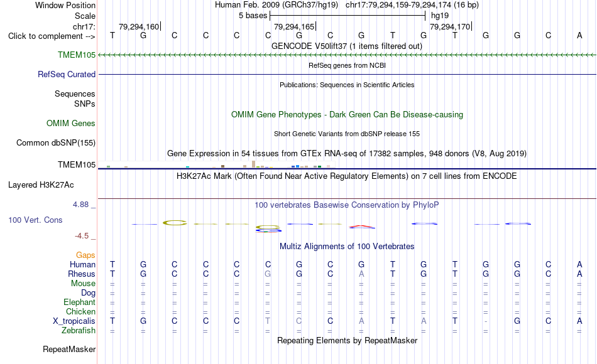Click the RepeatMasker track label

69,349
